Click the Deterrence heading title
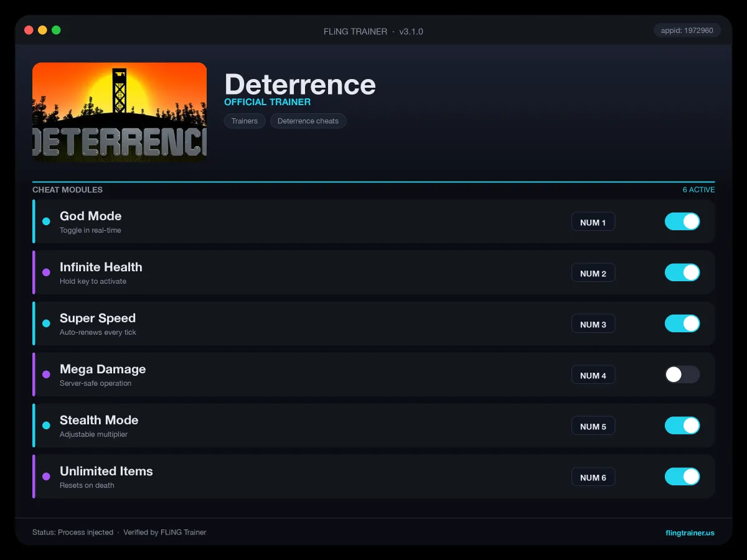Image resolution: width=747 pixels, height=560 pixels. pos(300,85)
